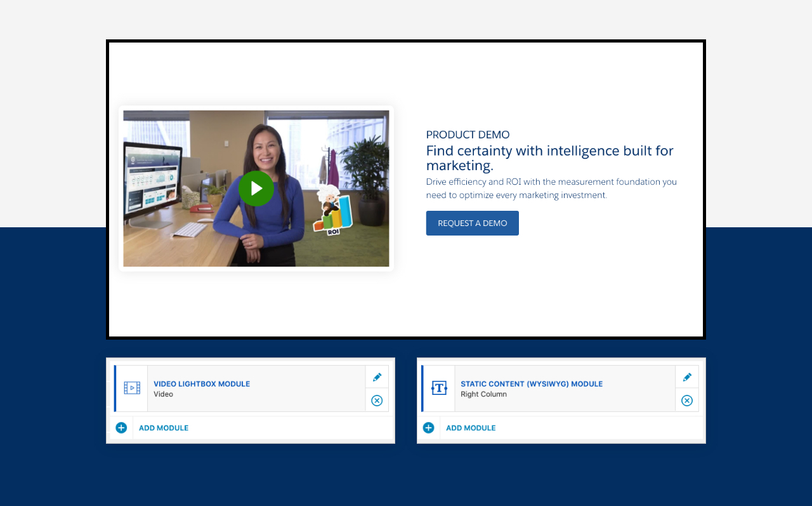Screen dimensions: 812x506
Task: Click the 'Video' label in the lightbox module
Action: (x=163, y=394)
